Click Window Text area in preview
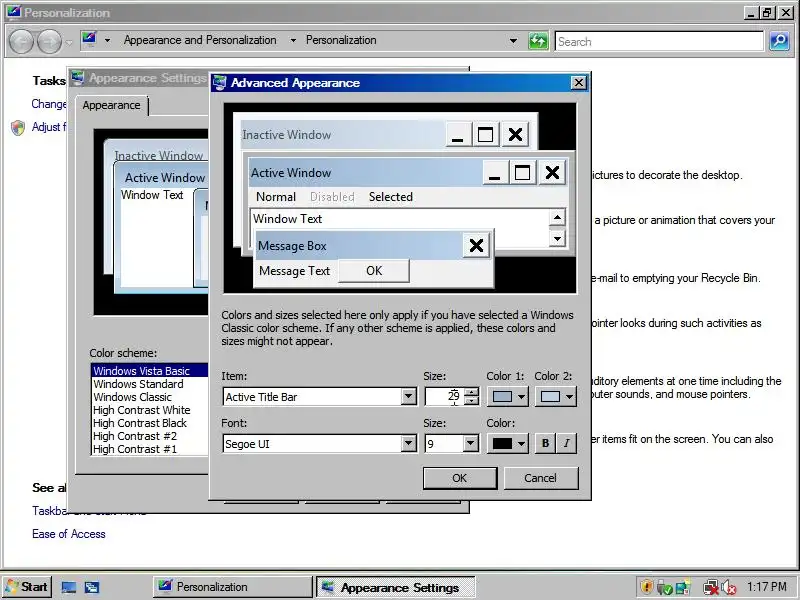Image resolution: width=800 pixels, height=600 pixels. point(399,219)
